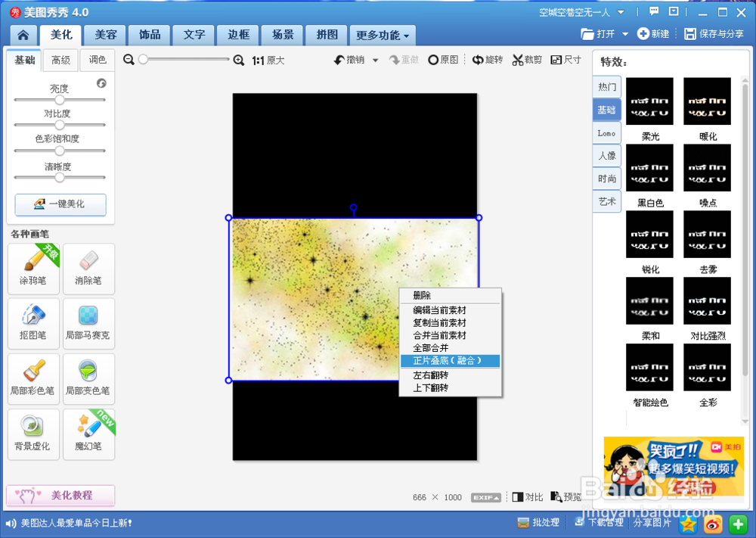Choose 左右翻转 from the context menu
This screenshot has width=756, height=538.
pyautogui.click(x=451, y=375)
